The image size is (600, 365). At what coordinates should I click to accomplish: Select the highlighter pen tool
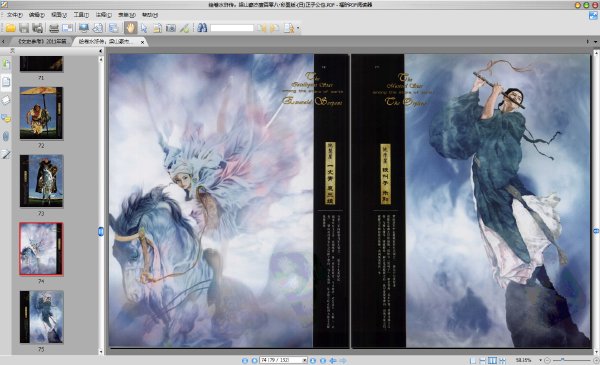coord(184,28)
